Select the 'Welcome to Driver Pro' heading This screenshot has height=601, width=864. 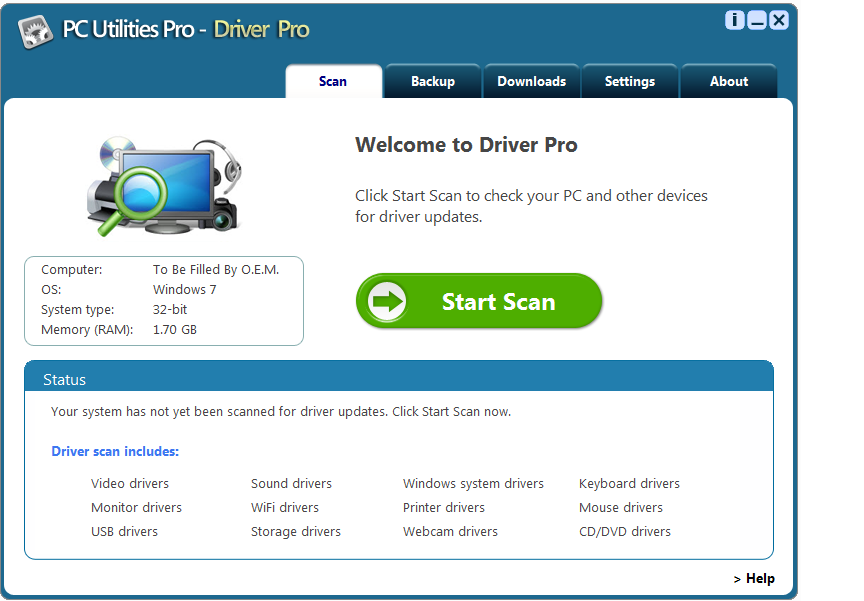pyautogui.click(x=466, y=145)
